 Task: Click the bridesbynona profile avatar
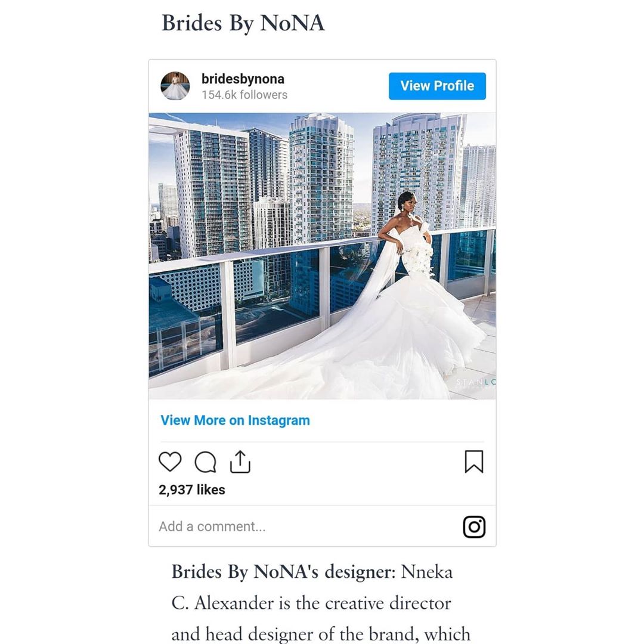point(175,86)
